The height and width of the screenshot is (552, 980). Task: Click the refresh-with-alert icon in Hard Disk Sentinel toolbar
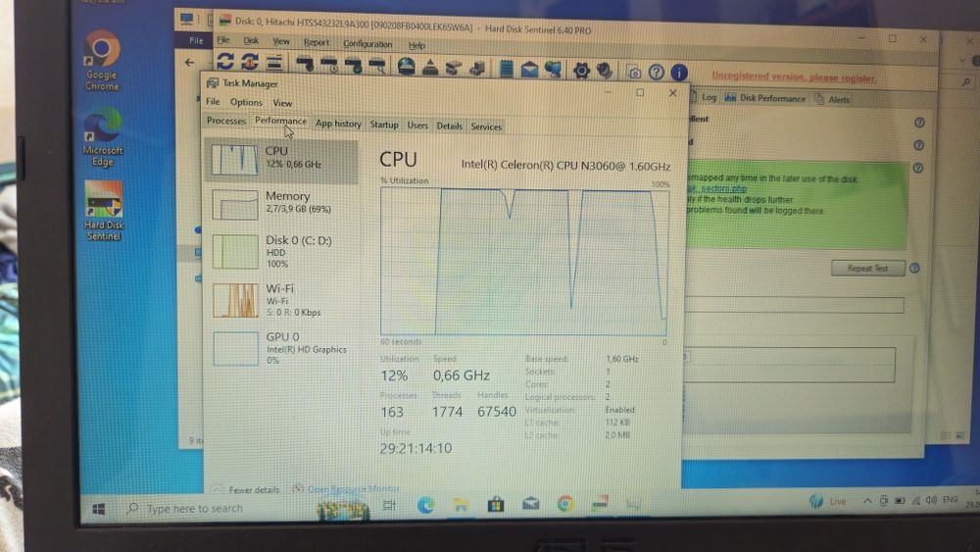tap(249, 62)
